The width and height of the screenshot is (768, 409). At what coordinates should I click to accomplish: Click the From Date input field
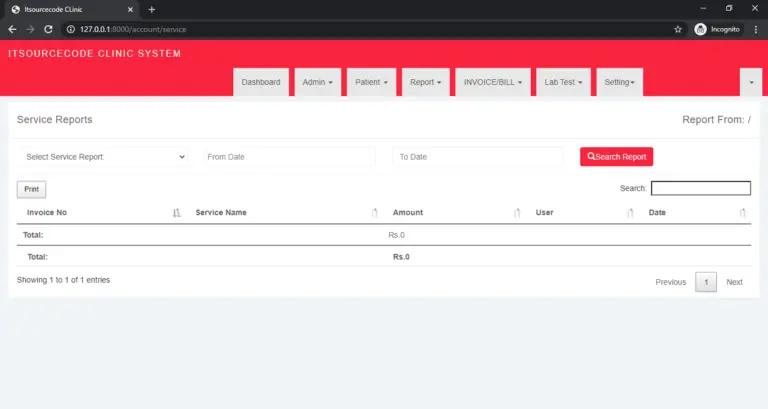(287, 157)
